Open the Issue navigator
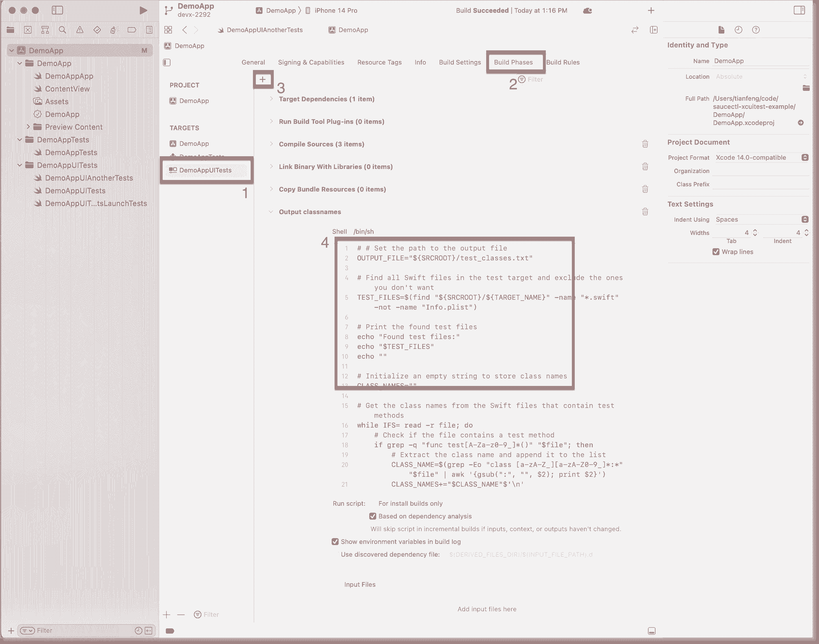 tap(80, 30)
